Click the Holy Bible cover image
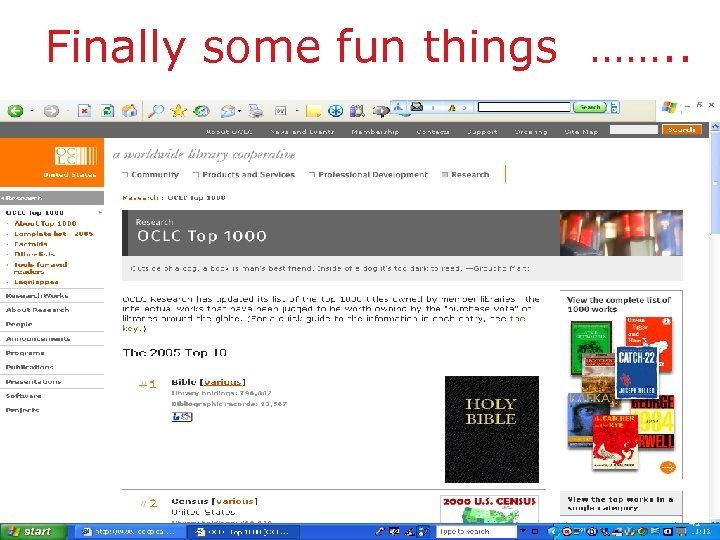Image resolution: width=720 pixels, height=540 pixels. tap(492, 429)
